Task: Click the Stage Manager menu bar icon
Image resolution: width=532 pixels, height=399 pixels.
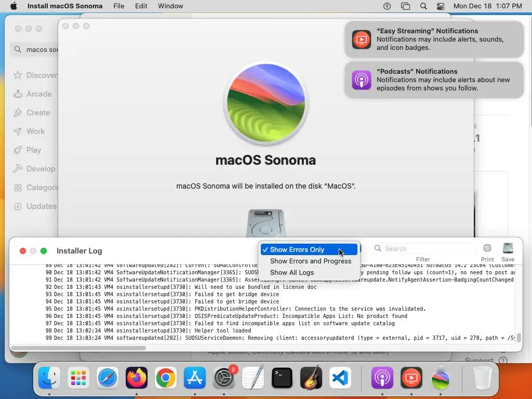Action: (405, 6)
